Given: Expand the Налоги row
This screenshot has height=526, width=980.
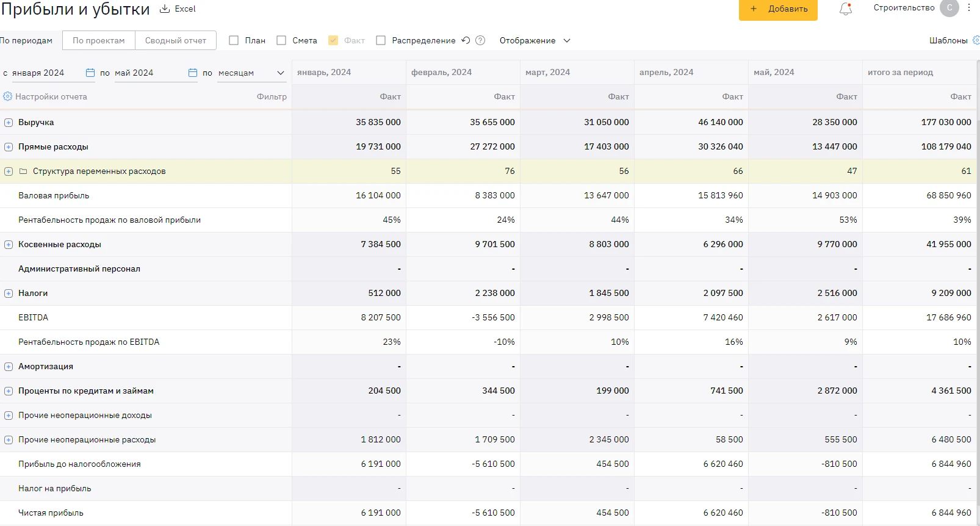Looking at the screenshot, I should [9, 294].
